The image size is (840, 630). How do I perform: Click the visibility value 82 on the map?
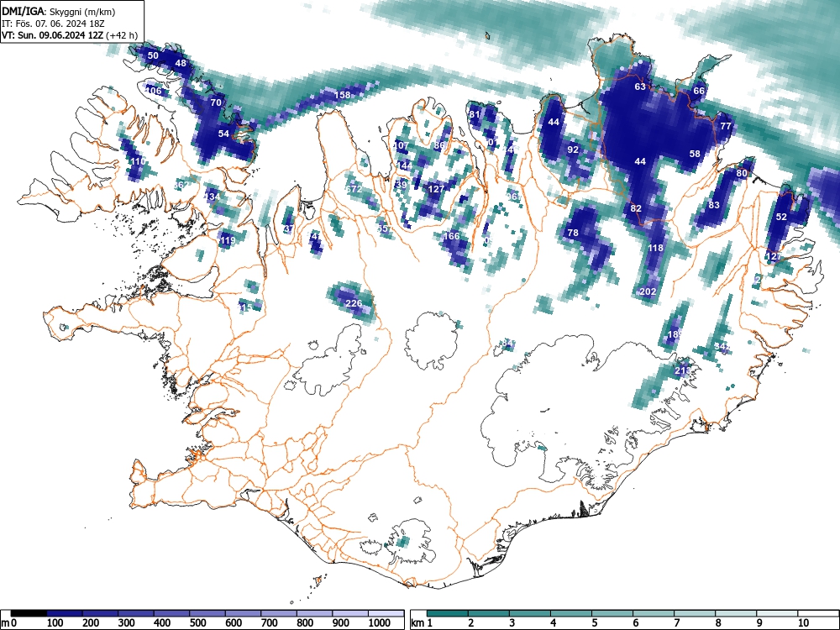tap(636, 208)
